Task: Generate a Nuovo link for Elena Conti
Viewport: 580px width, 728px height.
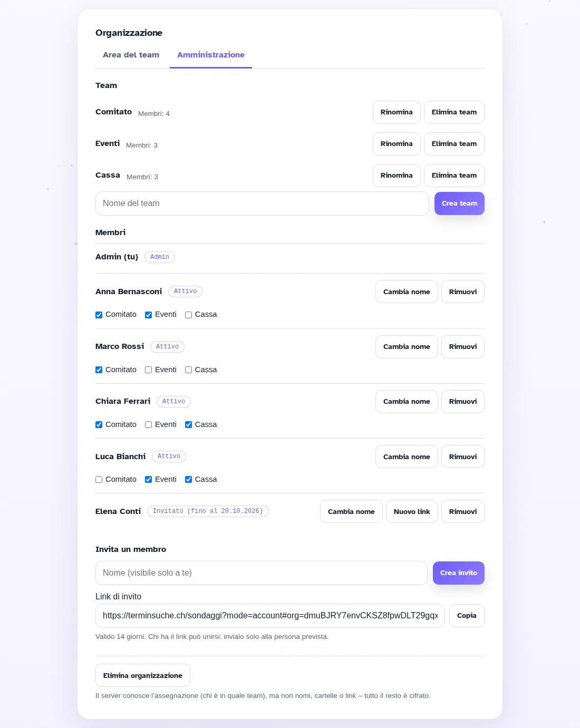Action: (412, 511)
